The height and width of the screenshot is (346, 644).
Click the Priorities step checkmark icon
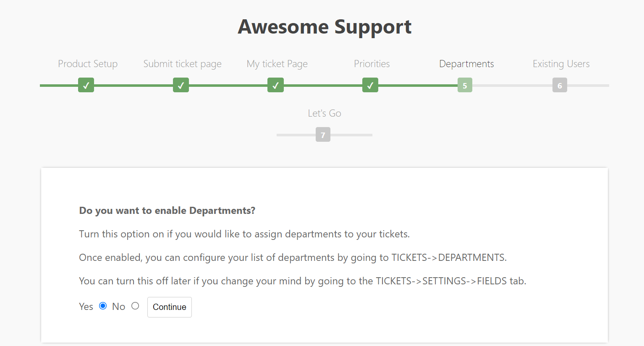click(x=370, y=85)
